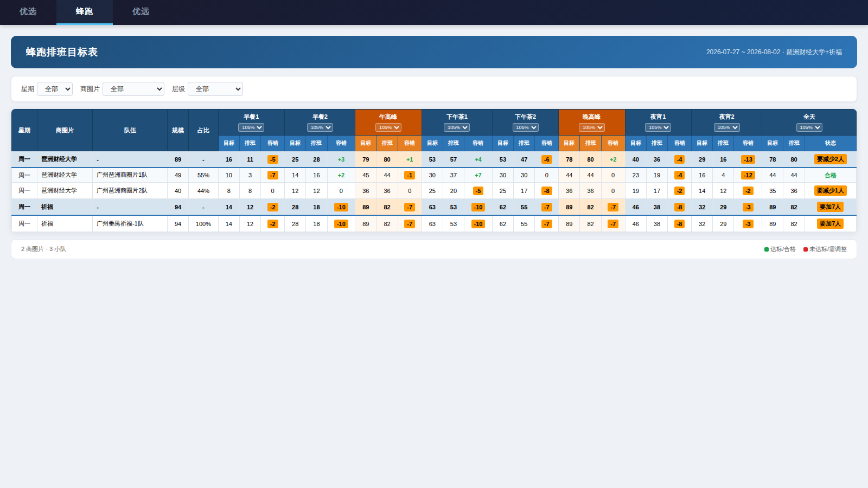The height and width of the screenshot is (488, 868).
Task: Click the 100% share cell
Action: [203, 224]
